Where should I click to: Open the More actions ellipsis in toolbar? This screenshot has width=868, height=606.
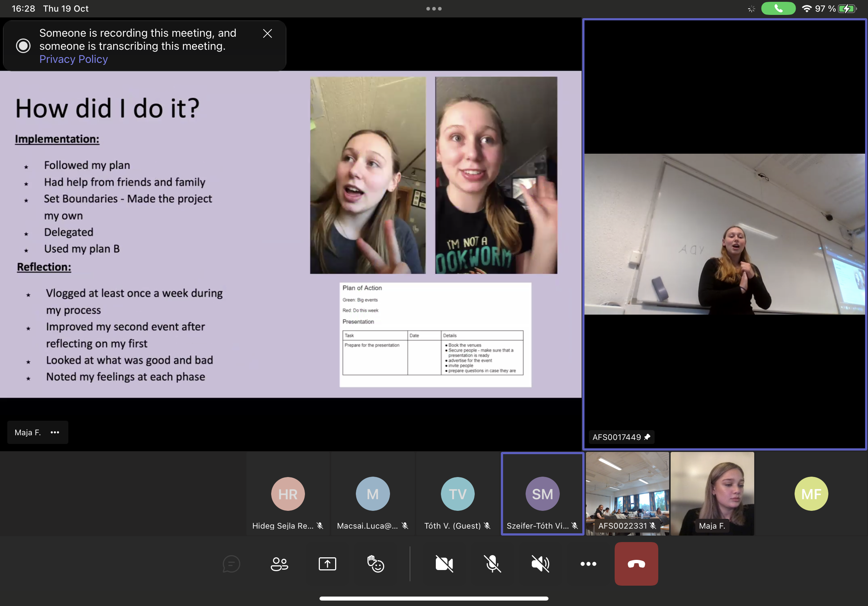click(588, 564)
